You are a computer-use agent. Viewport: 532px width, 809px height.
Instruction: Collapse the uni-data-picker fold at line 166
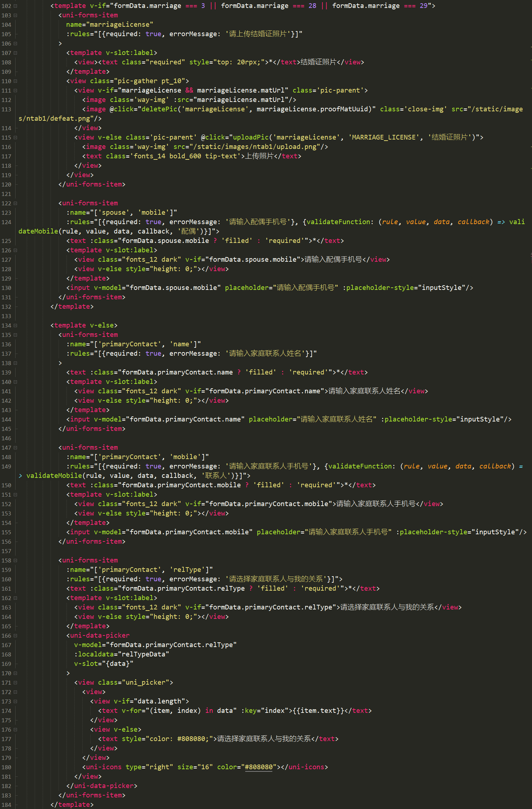[x=15, y=635]
